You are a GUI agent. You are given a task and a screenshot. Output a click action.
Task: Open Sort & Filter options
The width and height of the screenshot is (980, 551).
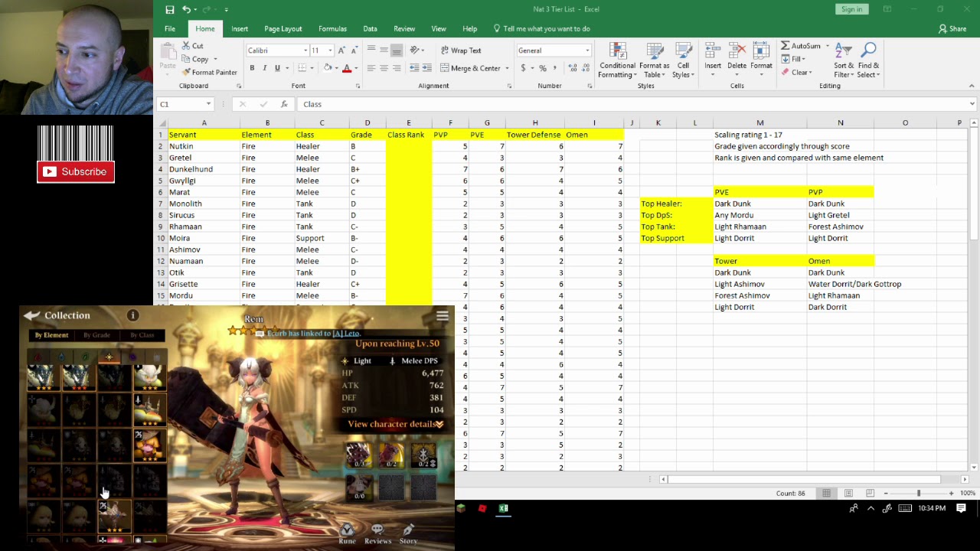[844, 60]
